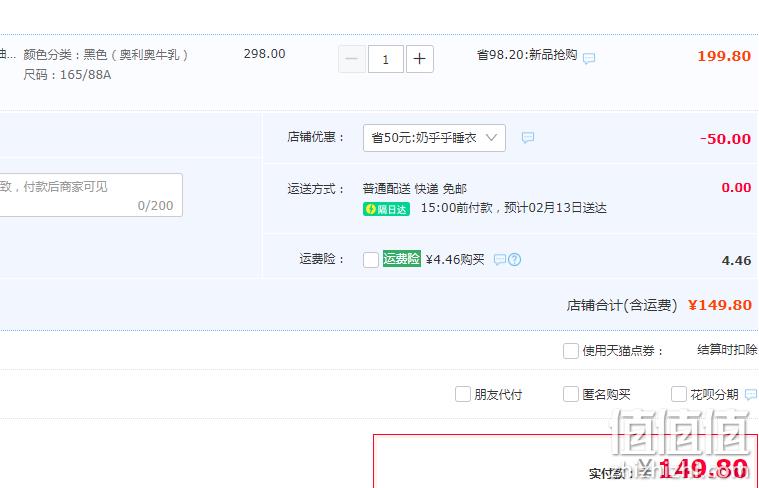The height and width of the screenshot is (488, 759).
Task: Click the seller message note text box
Action: point(91,195)
